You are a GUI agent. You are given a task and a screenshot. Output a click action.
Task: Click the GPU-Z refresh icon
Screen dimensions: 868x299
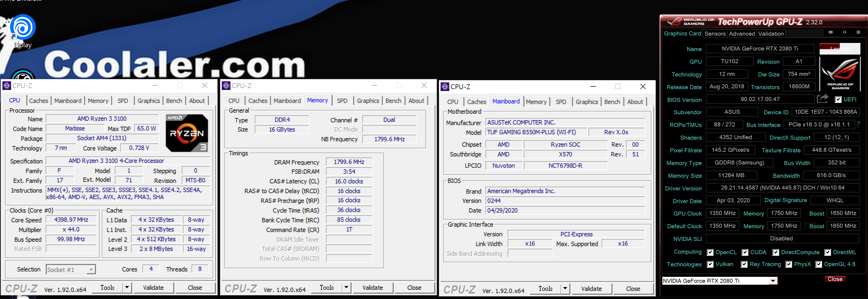[844, 32]
